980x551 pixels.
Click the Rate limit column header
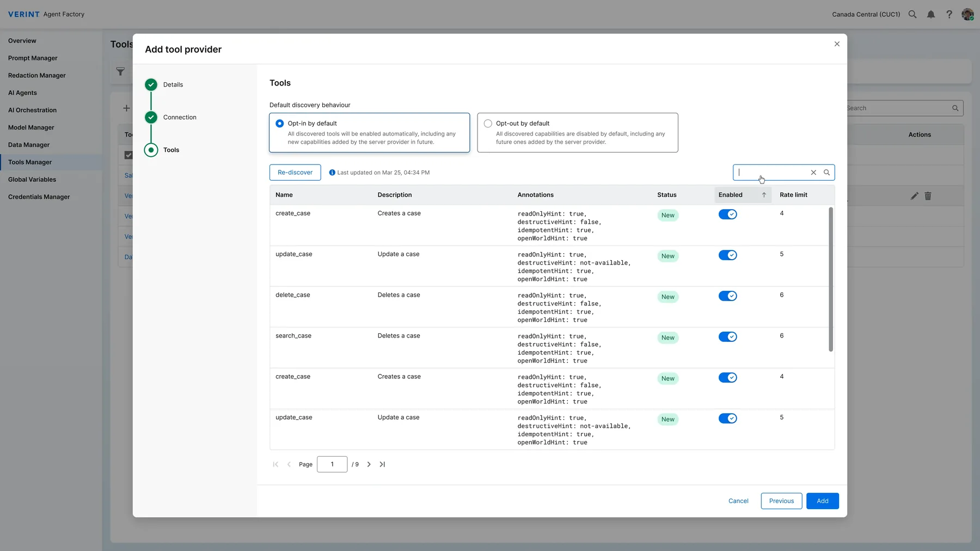[x=793, y=195]
